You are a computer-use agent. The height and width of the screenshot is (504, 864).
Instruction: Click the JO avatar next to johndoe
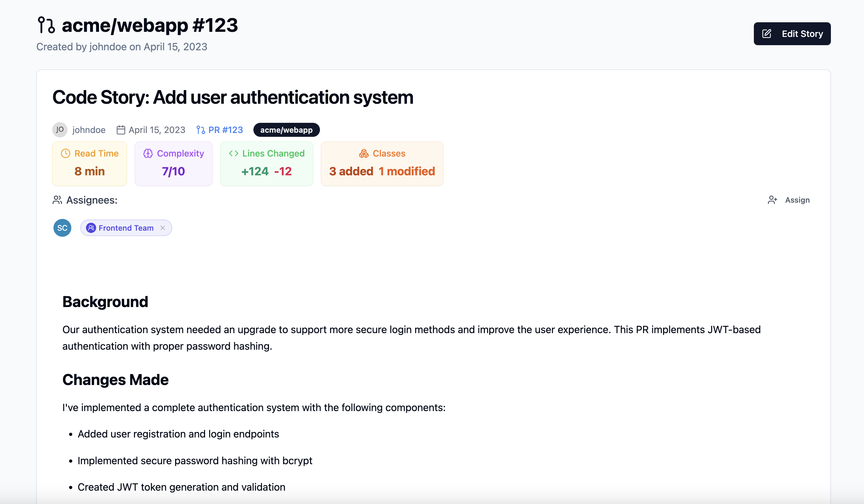click(x=60, y=130)
